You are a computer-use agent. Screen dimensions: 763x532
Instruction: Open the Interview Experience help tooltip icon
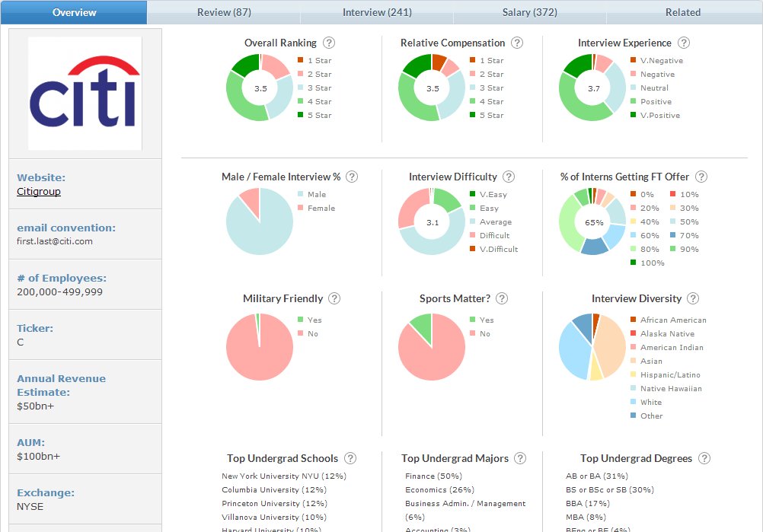coord(684,43)
